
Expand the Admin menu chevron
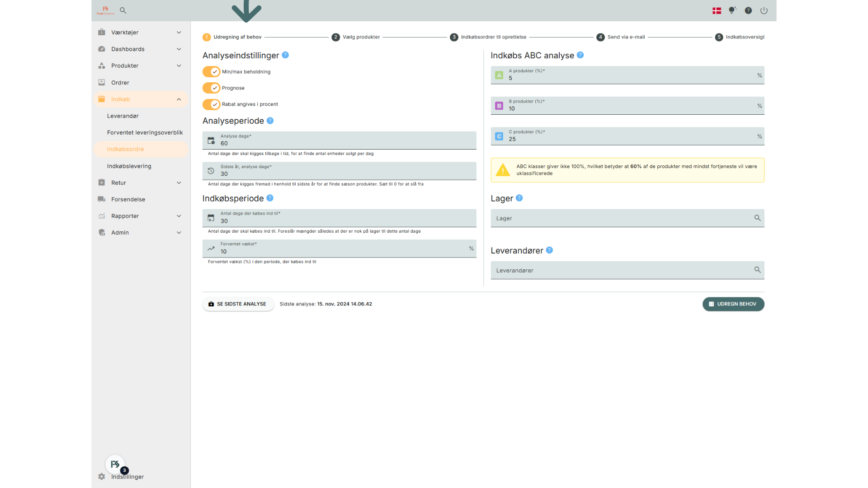179,233
